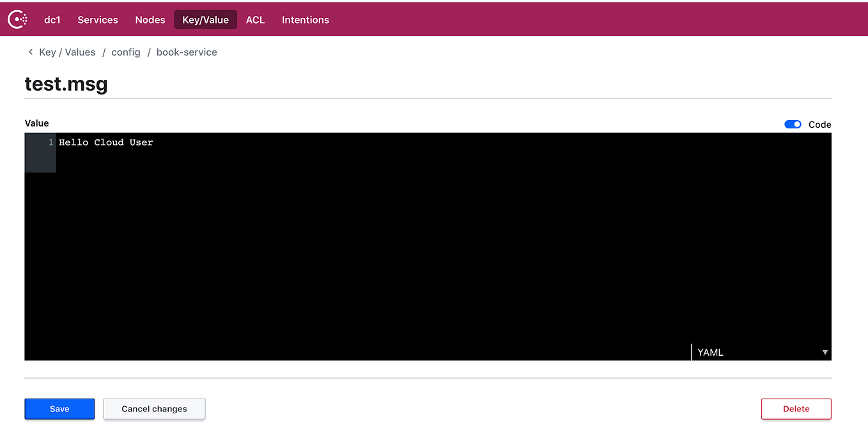Open the YAML syntax dropdown

click(761, 352)
